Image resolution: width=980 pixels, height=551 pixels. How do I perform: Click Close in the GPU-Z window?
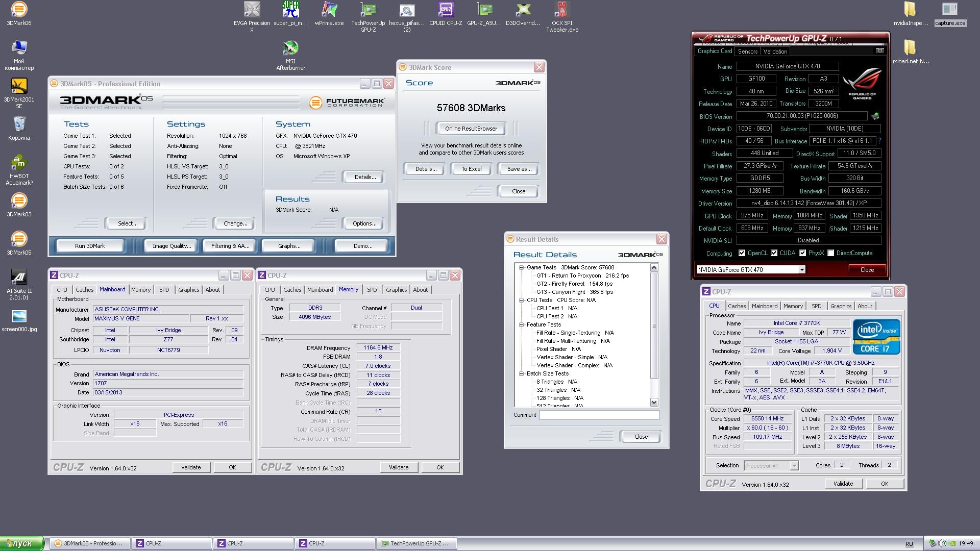[867, 270]
